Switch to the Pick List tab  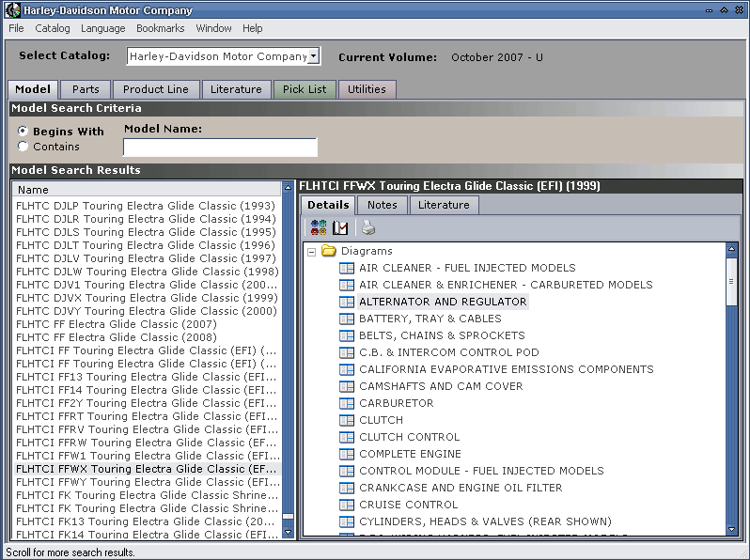click(x=305, y=89)
